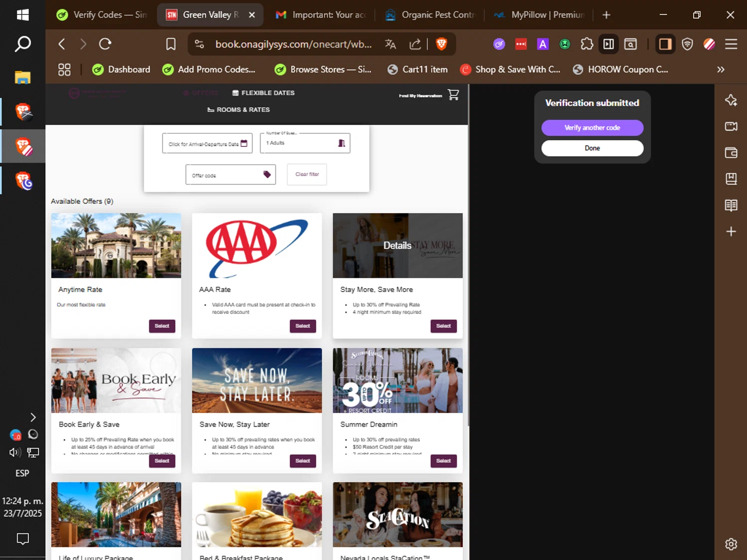Open Flexible Dates menu item
The height and width of the screenshot is (560, 747).
click(263, 93)
